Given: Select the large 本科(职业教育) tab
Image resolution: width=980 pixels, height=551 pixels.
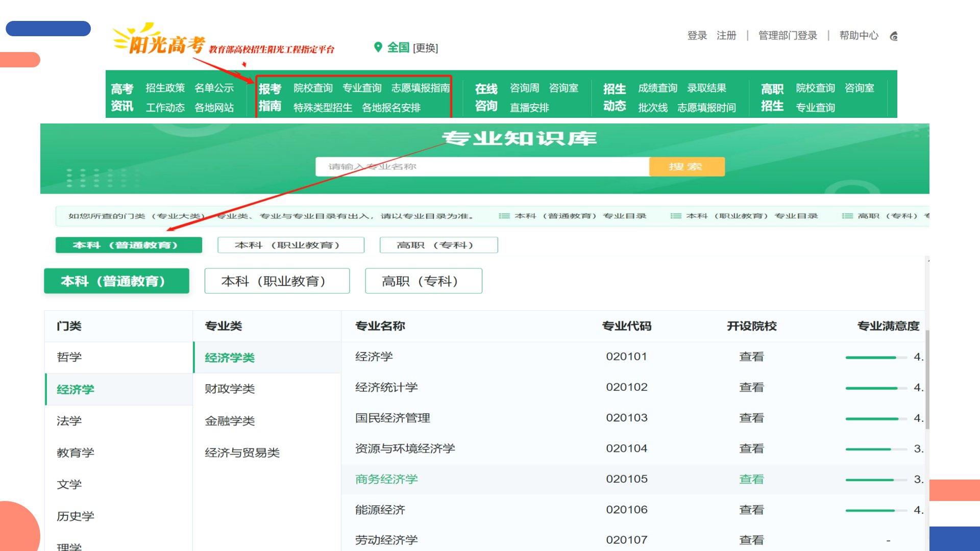Looking at the screenshot, I should click(277, 281).
